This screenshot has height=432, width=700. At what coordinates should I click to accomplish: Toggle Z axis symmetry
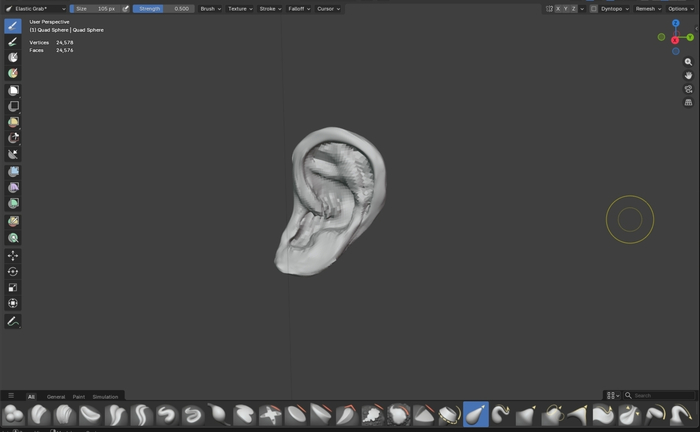[574, 8]
